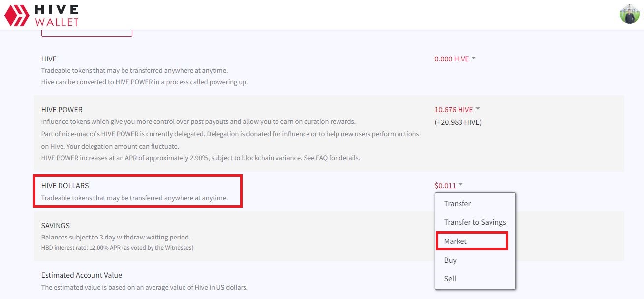Click the Estimated Account Value heading
Image resolution: width=644 pixels, height=299 pixels.
tap(82, 275)
